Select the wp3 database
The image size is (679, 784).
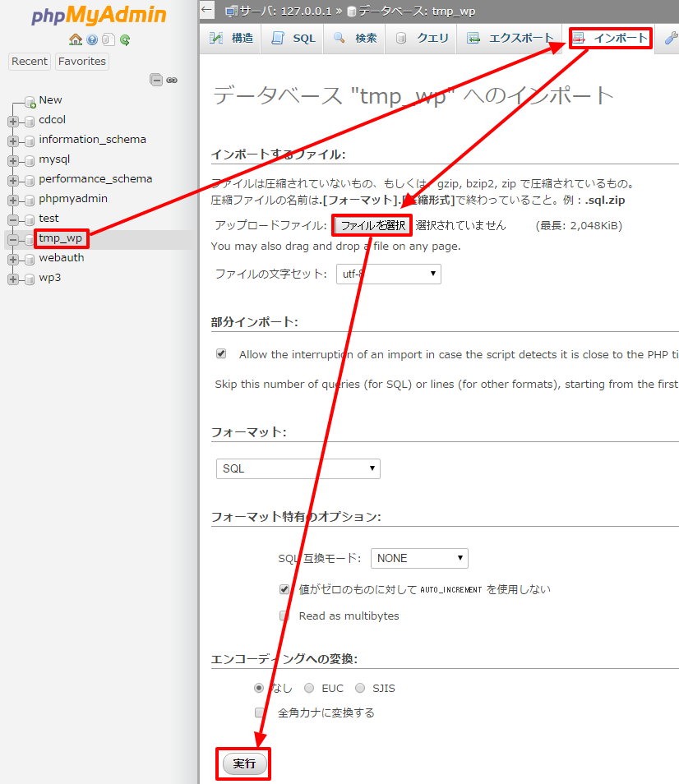point(50,278)
